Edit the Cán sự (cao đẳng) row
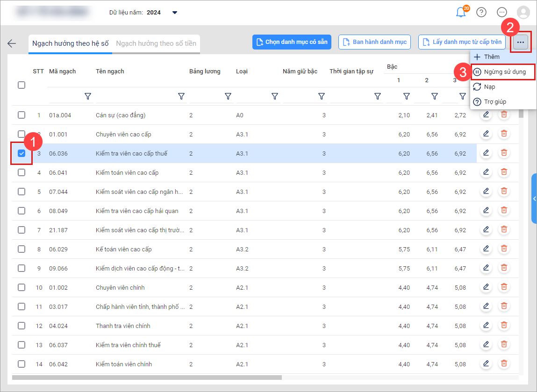Image resolution: width=537 pixels, height=392 pixels. point(486,115)
